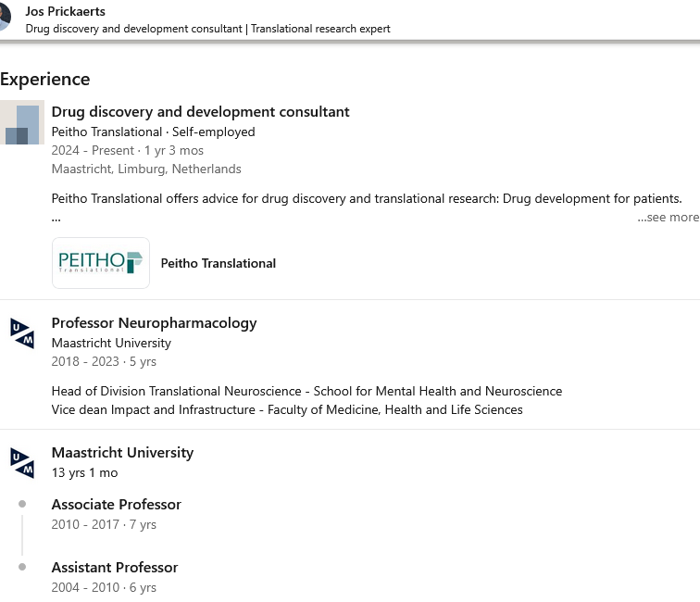Click Peitho Translational · Self-employed company text

(153, 132)
